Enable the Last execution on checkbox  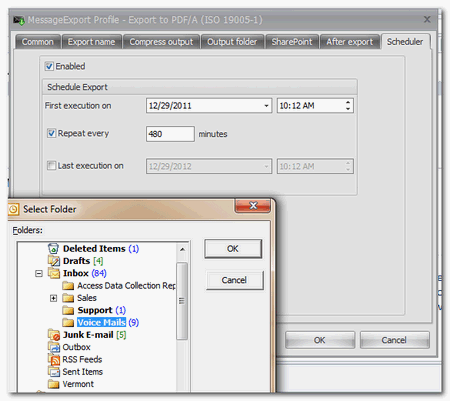(x=51, y=165)
